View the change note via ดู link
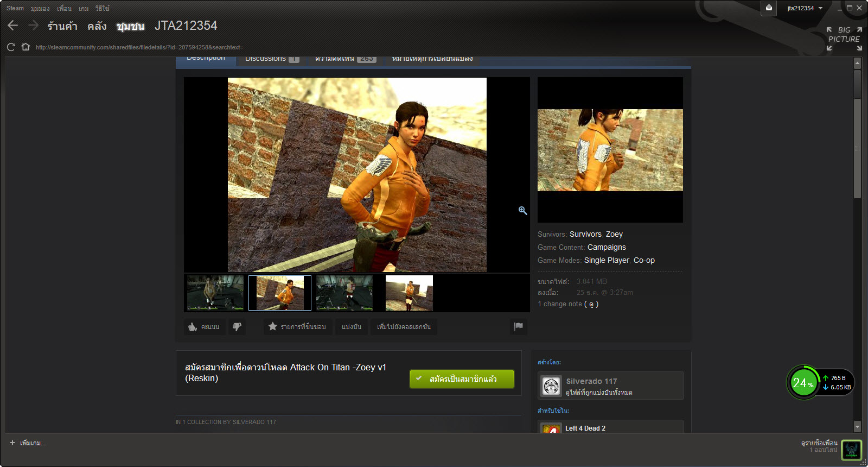This screenshot has height=467, width=868. click(591, 305)
